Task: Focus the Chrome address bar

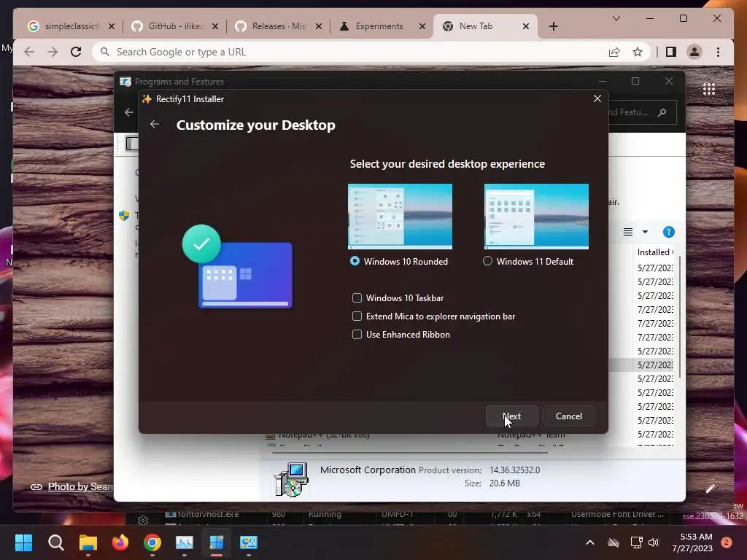Action: 352,52
